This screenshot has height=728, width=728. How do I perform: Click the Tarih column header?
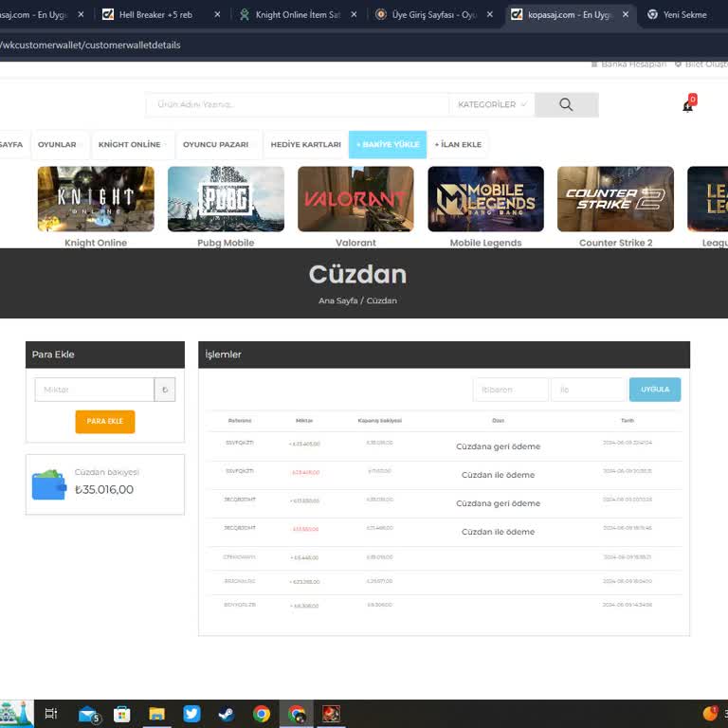point(628,421)
